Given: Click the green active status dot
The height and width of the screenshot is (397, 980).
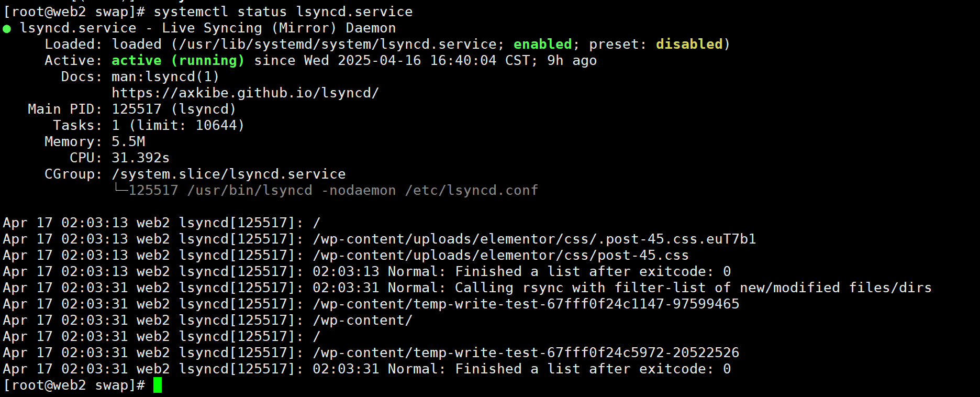Looking at the screenshot, I should click(7, 28).
